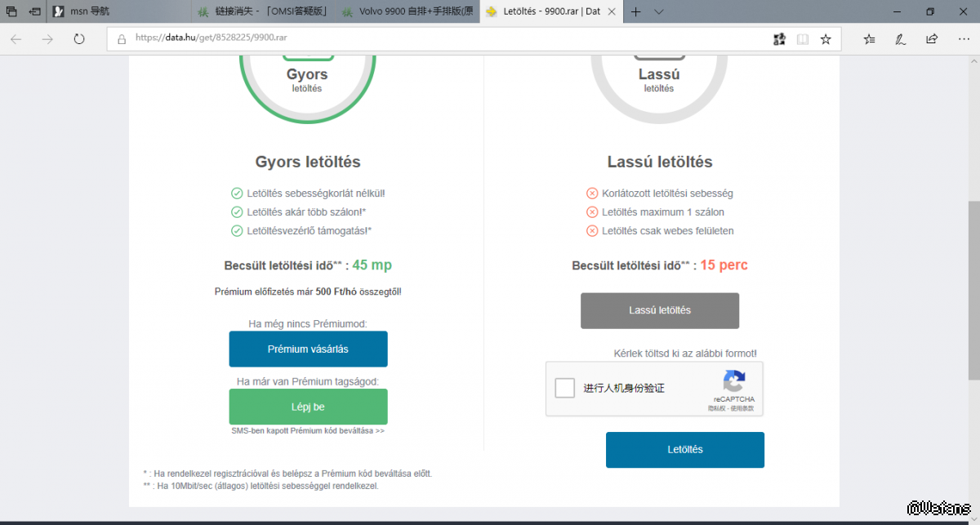Click the browser Forward arrow

pyautogui.click(x=47, y=38)
